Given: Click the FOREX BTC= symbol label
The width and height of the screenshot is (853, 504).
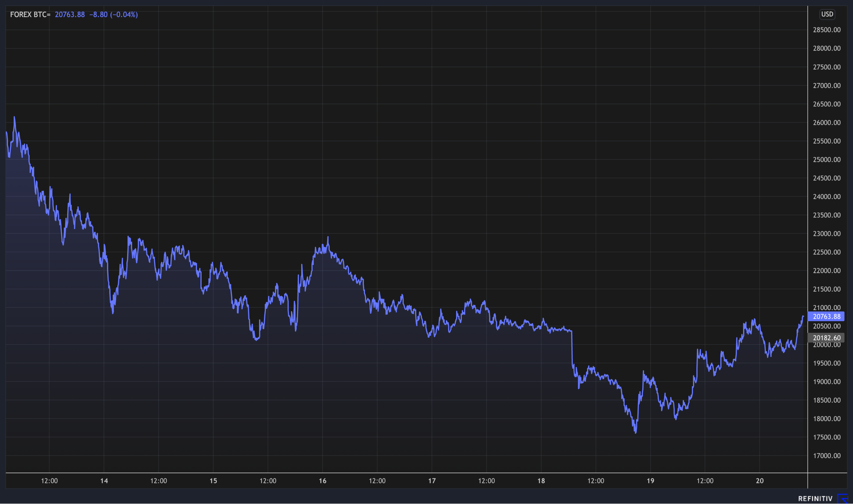Looking at the screenshot, I should [x=30, y=15].
